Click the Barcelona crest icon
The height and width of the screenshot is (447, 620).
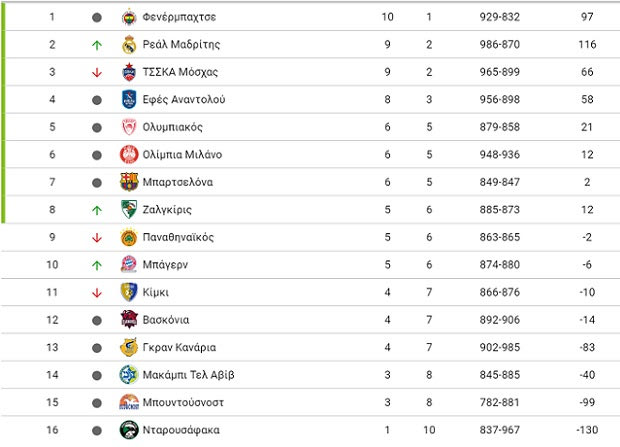click(x=129, y=182)
